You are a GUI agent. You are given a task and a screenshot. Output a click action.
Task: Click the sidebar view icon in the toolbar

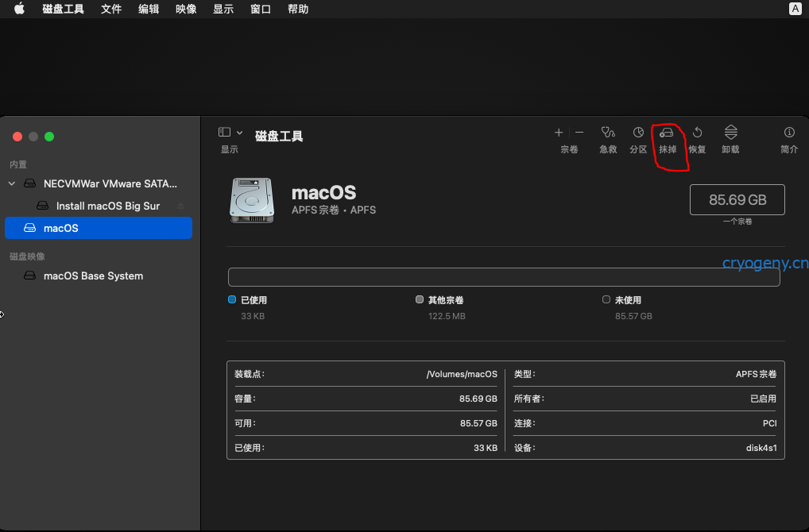[x=224, y=133]
